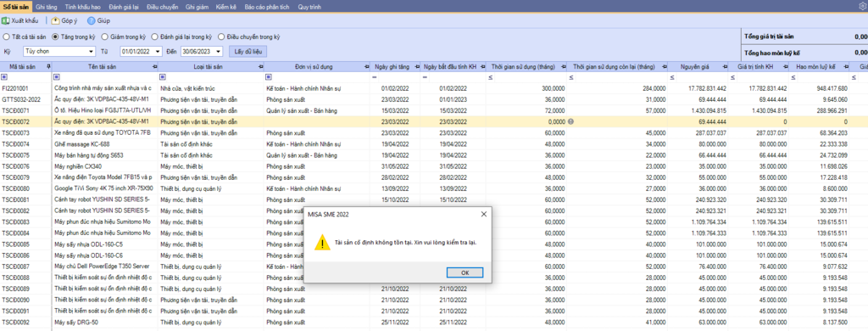Image resolution: width=868 pixels, height=331 pixels.
Task: Open the Kỳ dropdown showing Tùy chọn
Action: pyautogui.click(x=59, y=52)
